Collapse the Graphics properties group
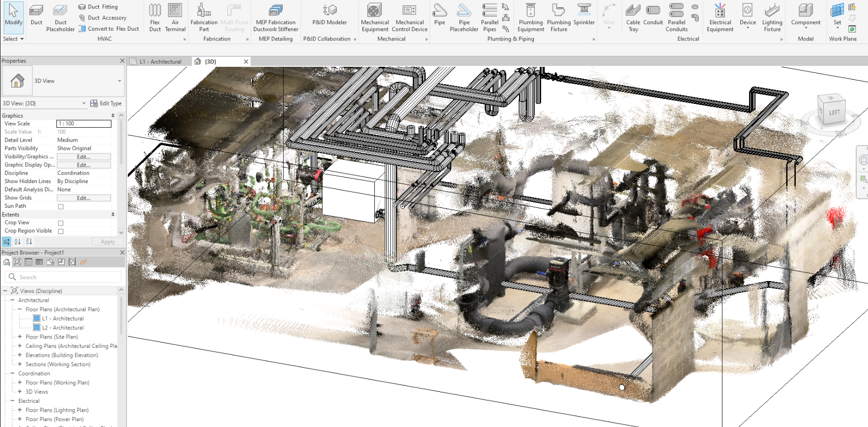 click(x=113, y=116)
